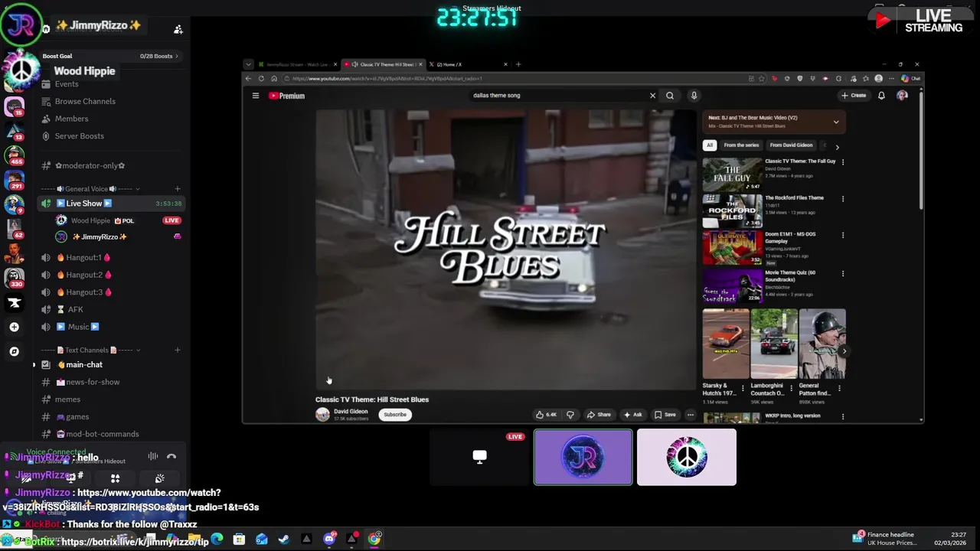
Task: Dislike the Hill Street Blues video
Action: pyautogui.click(x=570, y=415)
